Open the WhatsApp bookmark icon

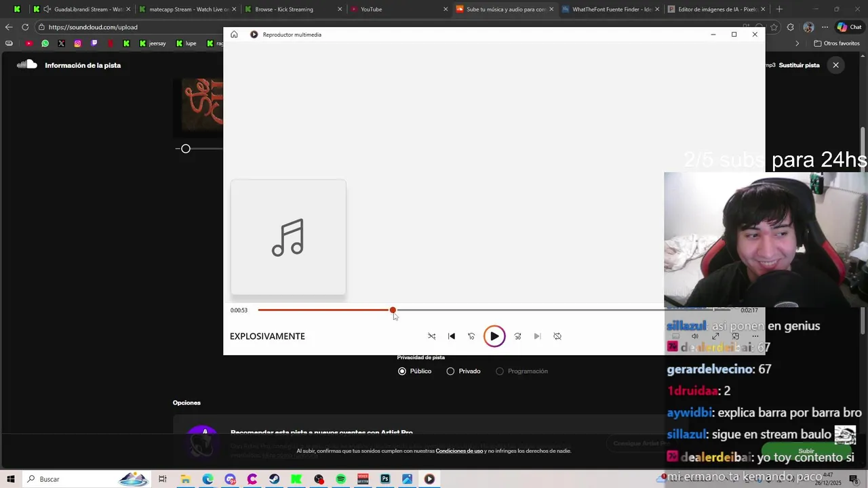point(45,43)
